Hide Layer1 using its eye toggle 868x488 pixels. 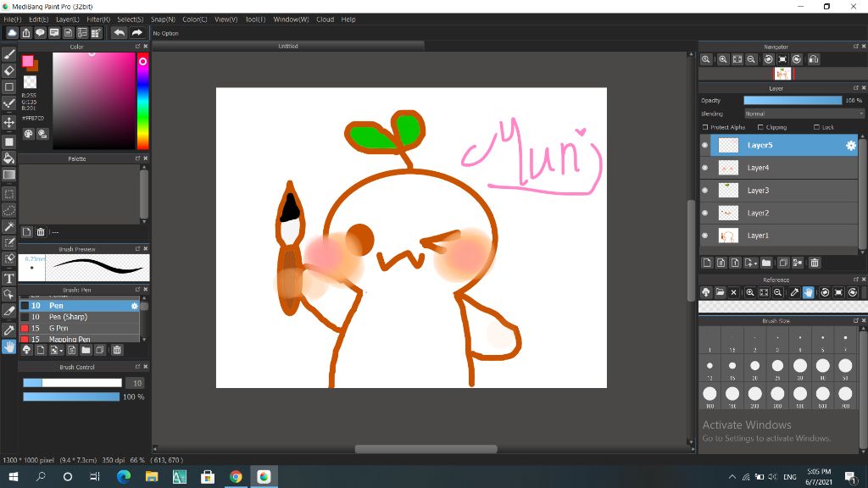click(x=704, y=236)
